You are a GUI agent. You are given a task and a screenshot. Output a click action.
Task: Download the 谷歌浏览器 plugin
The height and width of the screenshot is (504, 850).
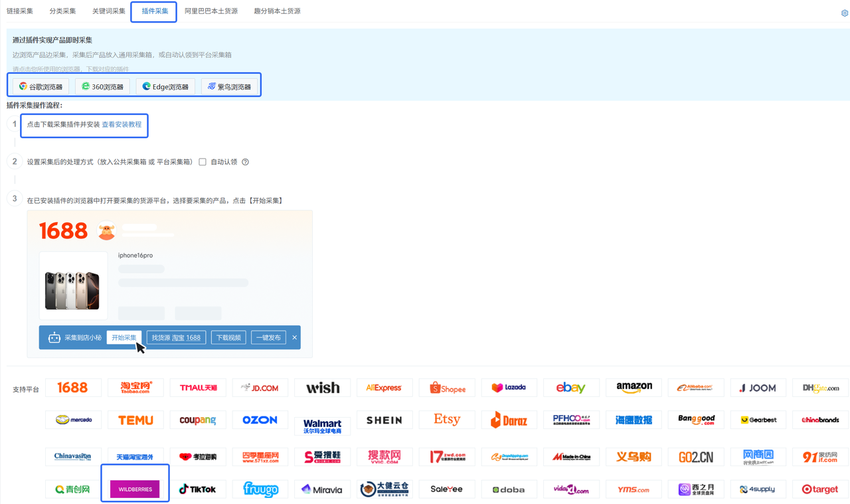pyautogui.click(x=41, y=86)
